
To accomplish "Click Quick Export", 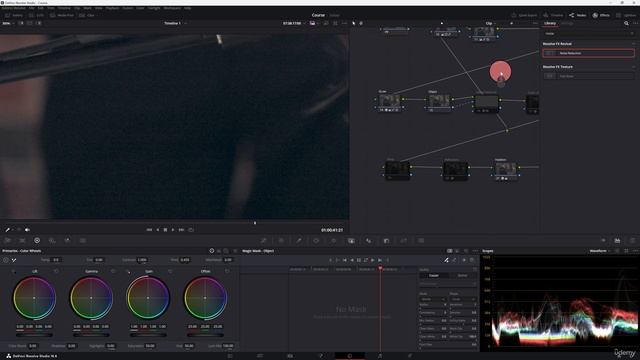I will tap(524, 15).
